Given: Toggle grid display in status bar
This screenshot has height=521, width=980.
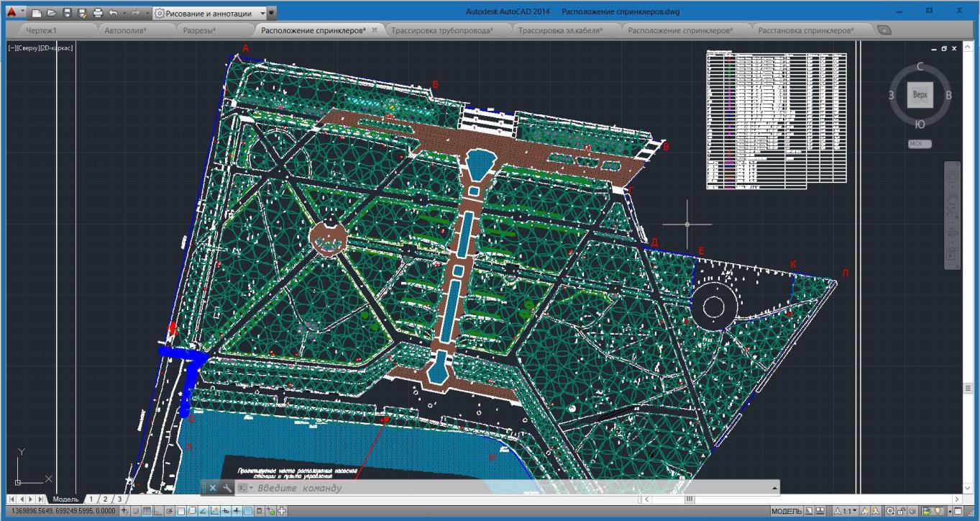Looking at the screenshot, I should (147, 512).
